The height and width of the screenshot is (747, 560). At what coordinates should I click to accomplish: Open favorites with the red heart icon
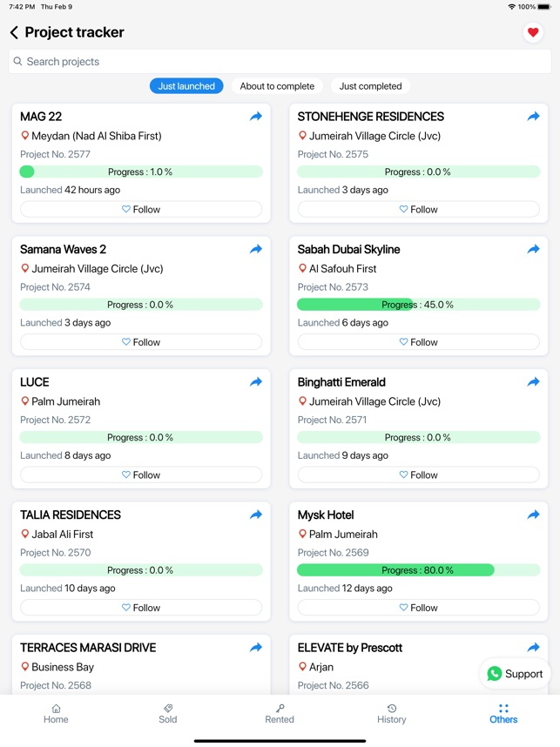click(533, 32)
